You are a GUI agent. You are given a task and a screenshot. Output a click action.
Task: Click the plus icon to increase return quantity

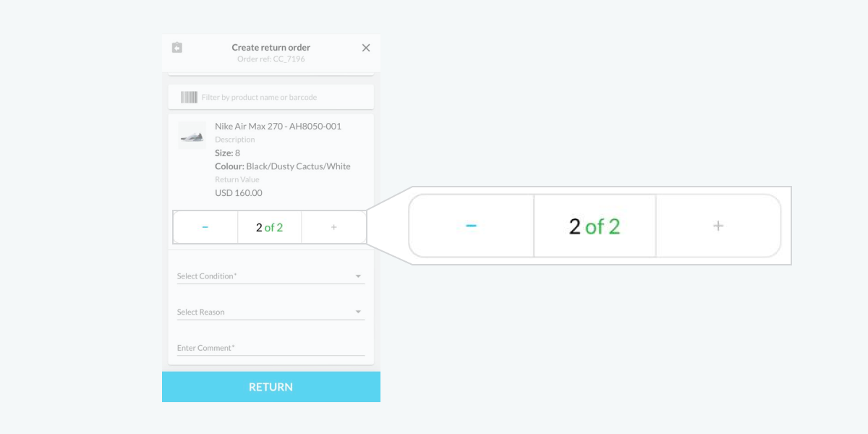pos(333,226)
